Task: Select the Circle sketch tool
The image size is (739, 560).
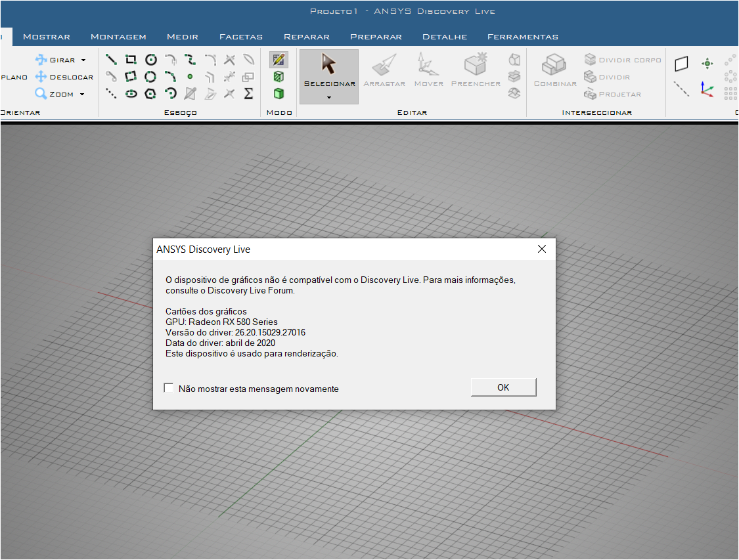Action: tap(151, 59)
